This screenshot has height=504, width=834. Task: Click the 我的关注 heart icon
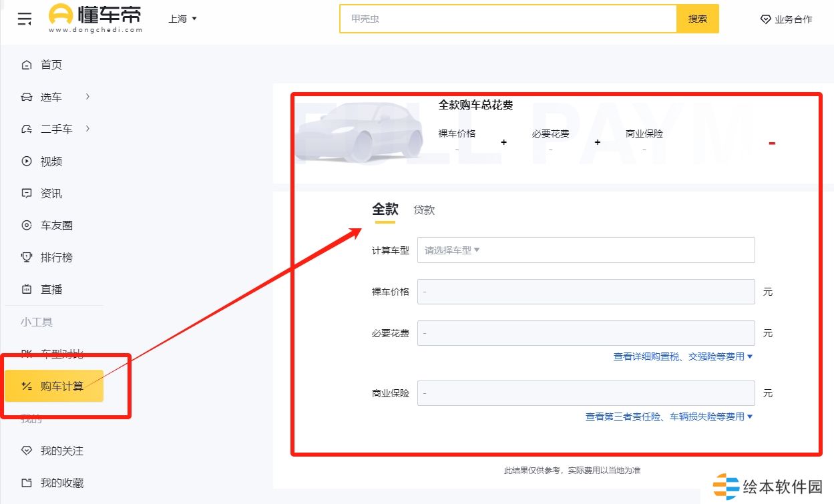(x=27, y=451)
